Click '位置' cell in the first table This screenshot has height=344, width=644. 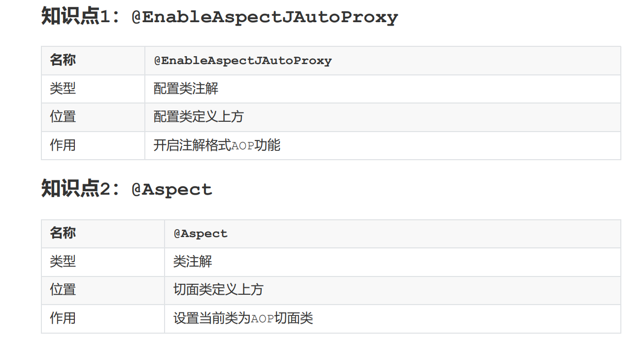click(63, 117)
